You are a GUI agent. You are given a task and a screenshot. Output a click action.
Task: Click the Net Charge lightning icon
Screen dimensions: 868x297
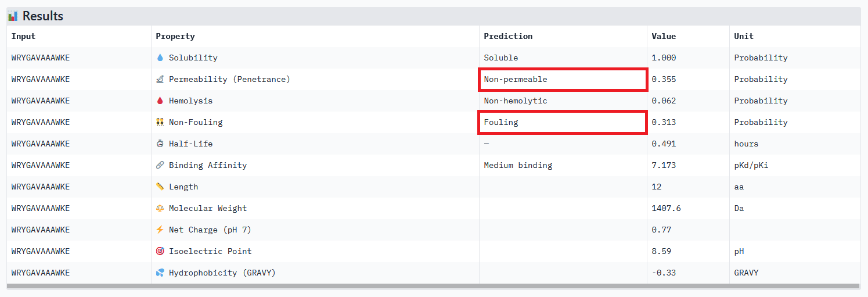coord(160,230)
